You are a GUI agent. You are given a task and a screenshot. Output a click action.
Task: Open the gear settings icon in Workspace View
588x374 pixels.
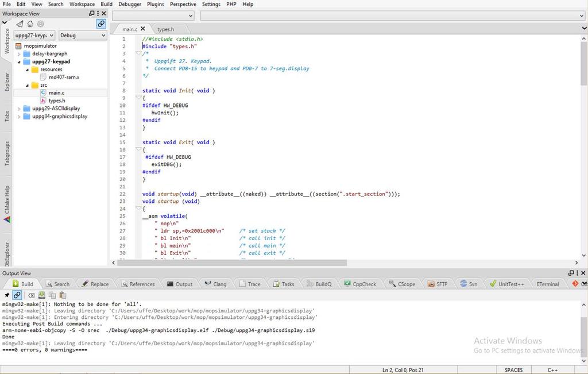click(x=41, y=24)
